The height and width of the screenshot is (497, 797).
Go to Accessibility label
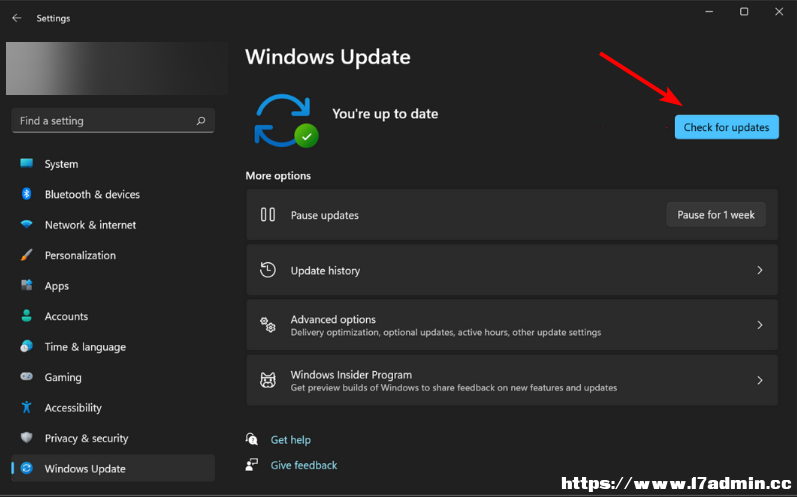tap(73, 408)
